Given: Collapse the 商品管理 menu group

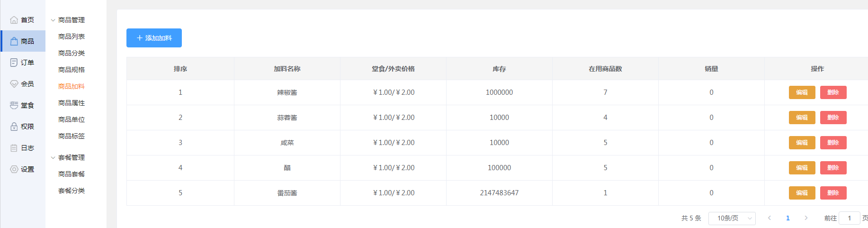Looking at the screenshot, I should click(x=53, y=20).
